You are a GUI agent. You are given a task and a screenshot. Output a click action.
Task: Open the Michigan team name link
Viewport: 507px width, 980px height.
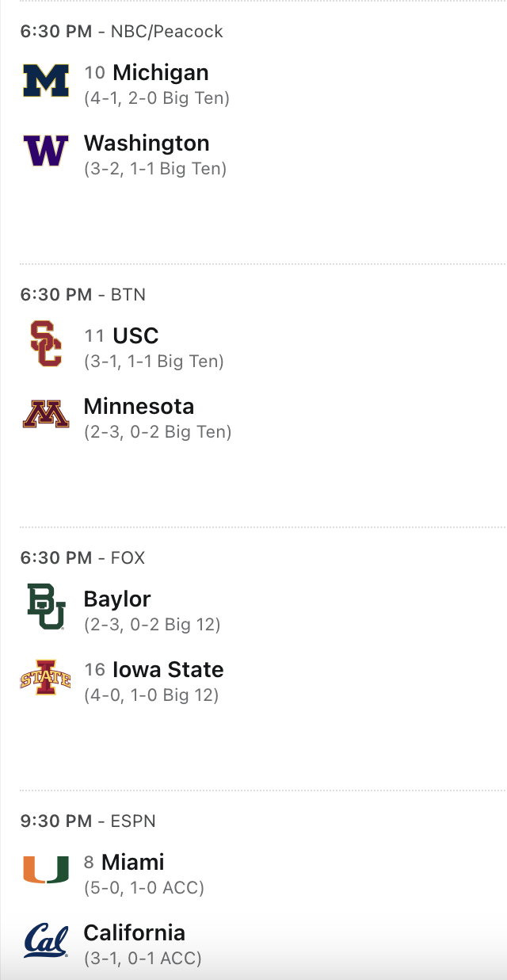pos(161,73)
